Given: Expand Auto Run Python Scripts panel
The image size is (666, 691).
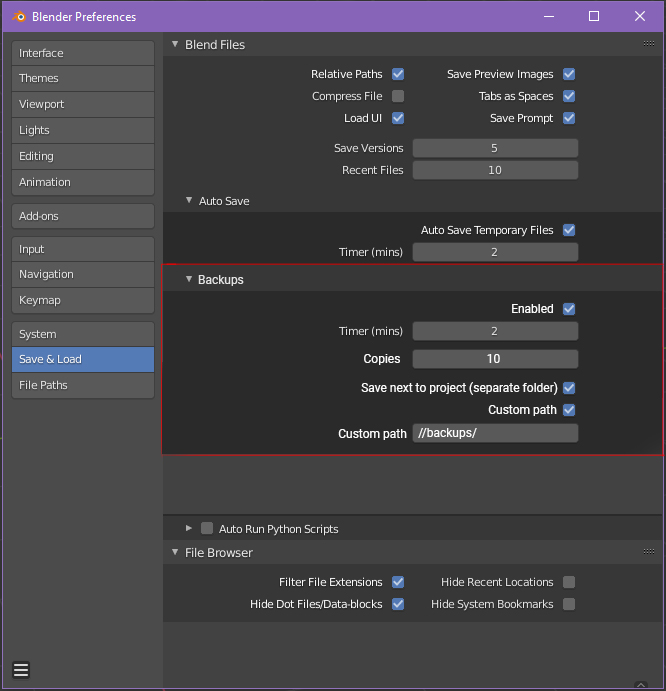Looking at the screenshot, I should point(189,528).
